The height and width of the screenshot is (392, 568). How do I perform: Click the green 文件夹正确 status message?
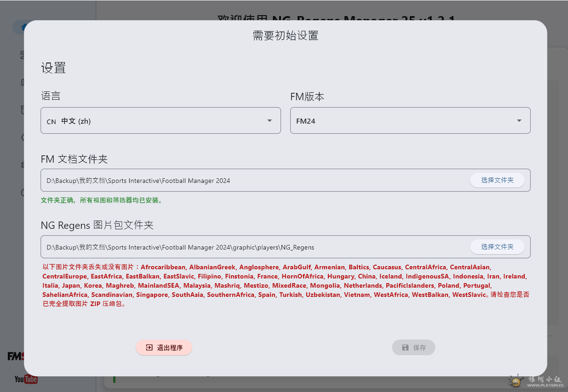pos(102,200)
